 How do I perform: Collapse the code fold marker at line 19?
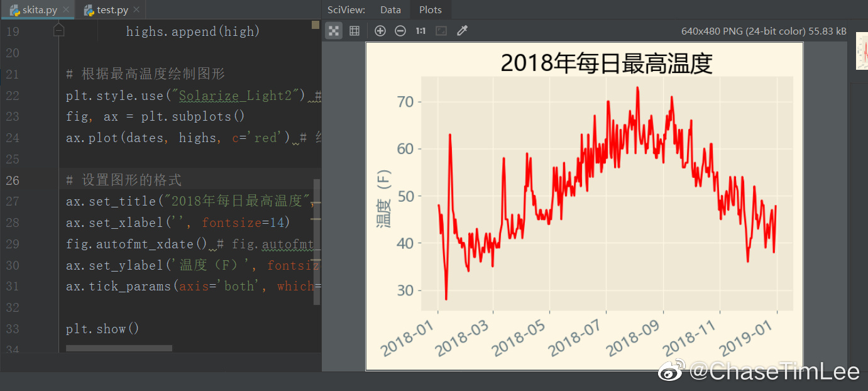(x=58, y=30)
